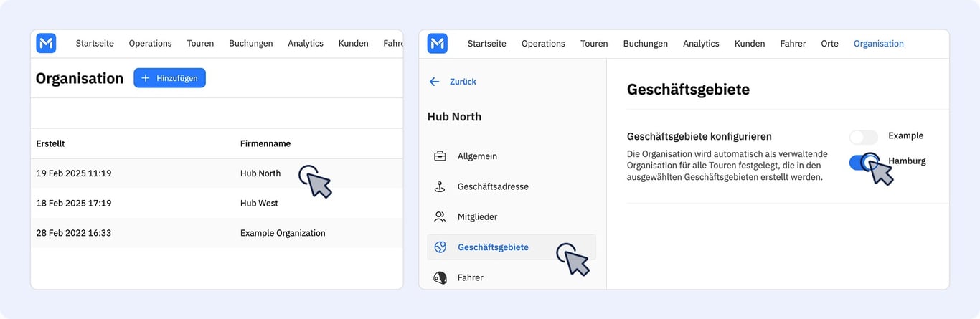Go to Analytics in the right window
Screen dimensions: 980x319
701,44
